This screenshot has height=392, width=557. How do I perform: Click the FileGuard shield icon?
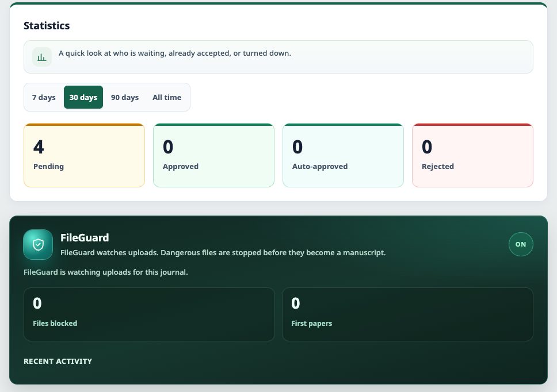[x=38, y=244]
